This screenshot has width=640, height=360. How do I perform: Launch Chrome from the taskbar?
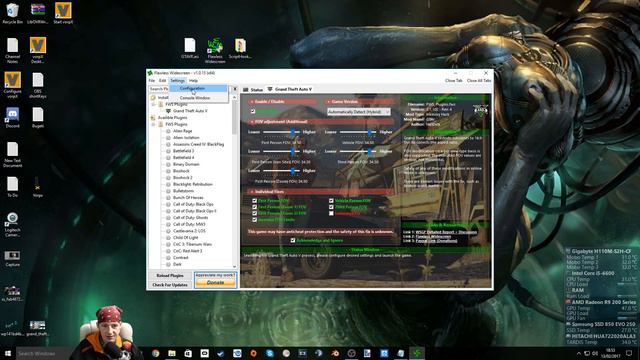156,353
